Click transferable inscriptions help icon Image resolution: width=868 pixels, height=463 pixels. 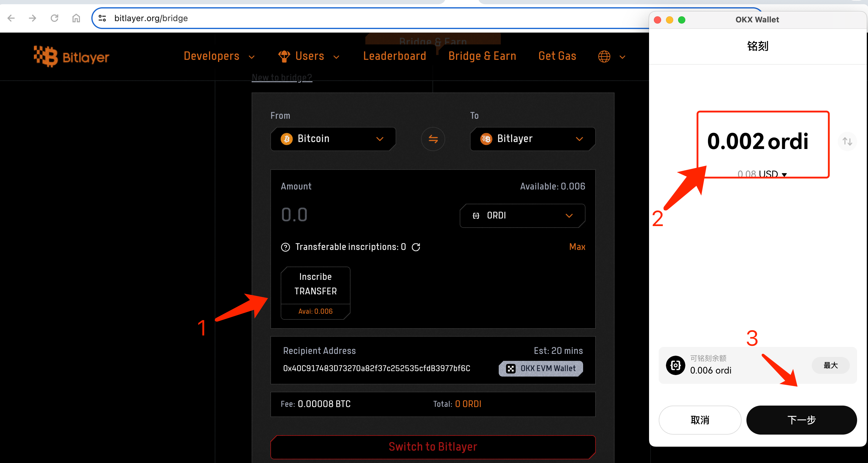point(285,247)
